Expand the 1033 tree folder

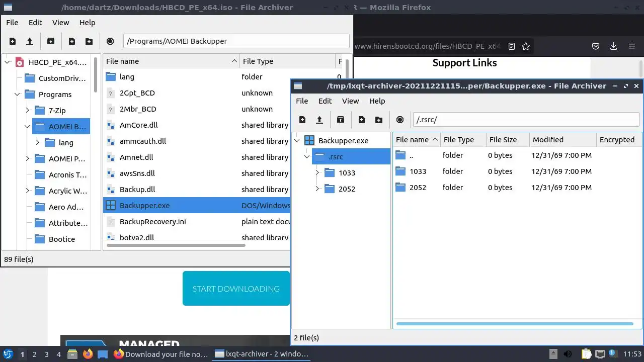pos(317,173)
